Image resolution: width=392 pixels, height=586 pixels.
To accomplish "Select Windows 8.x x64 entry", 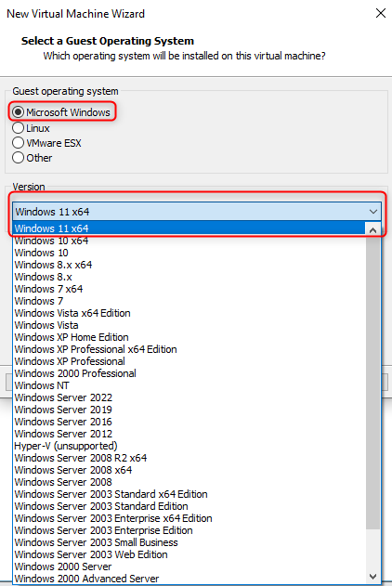I will click(189, 265).
